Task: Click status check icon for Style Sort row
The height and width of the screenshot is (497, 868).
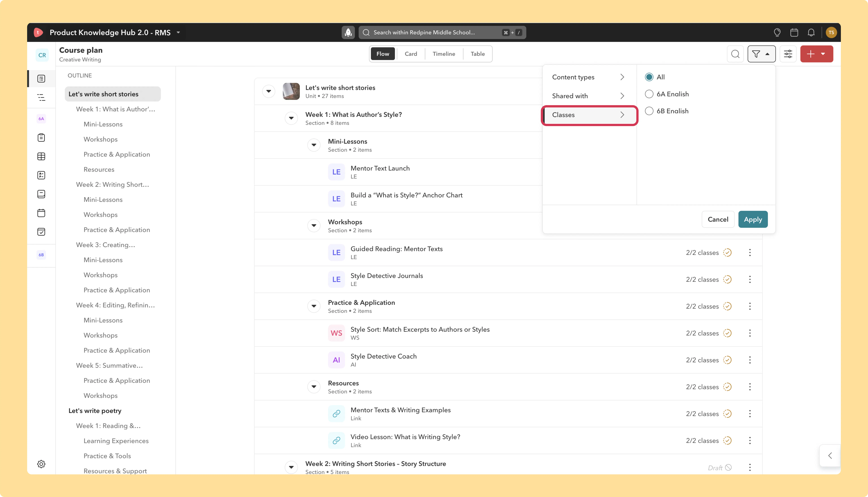Action: pos(727,333)
